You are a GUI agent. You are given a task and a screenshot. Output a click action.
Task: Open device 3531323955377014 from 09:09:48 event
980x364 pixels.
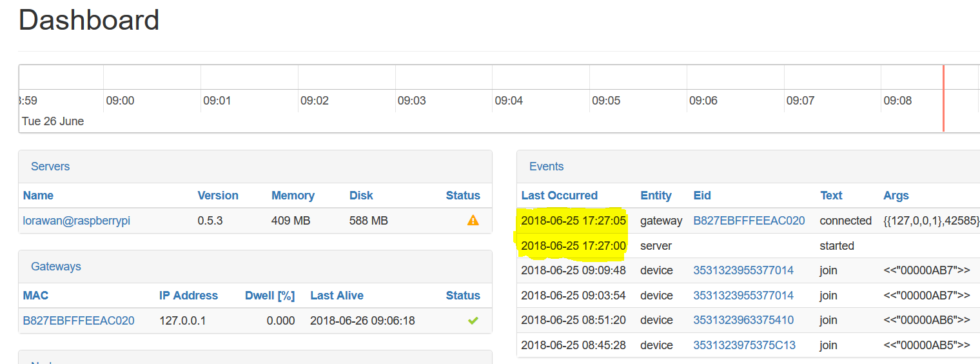click(x=743, y=270)
